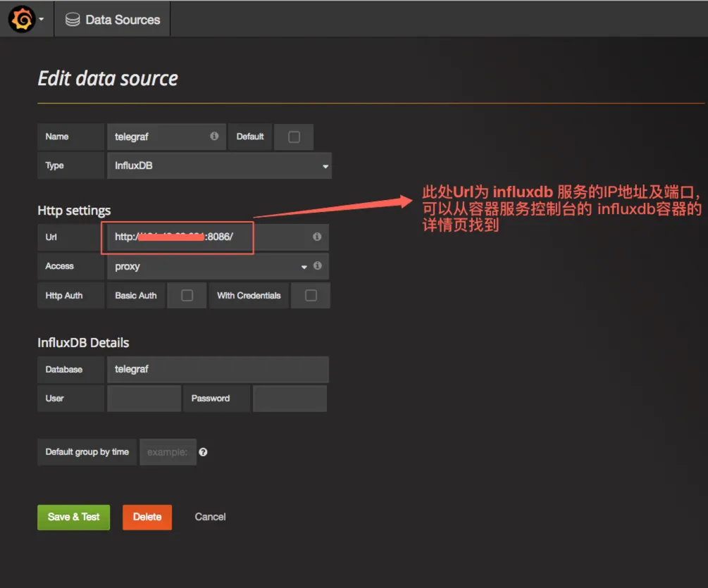Open the Grafana logo menu
This screenshot has width=708, height=588.
click(22, 19)
